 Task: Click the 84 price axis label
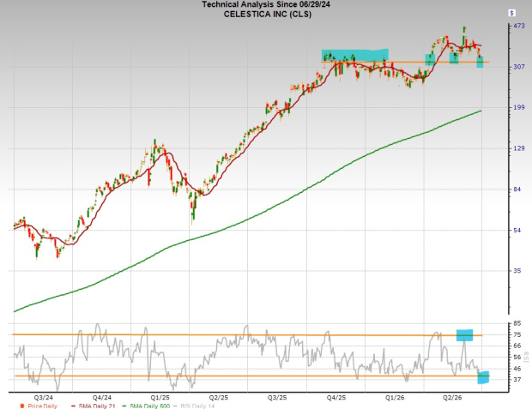[517, 189]
